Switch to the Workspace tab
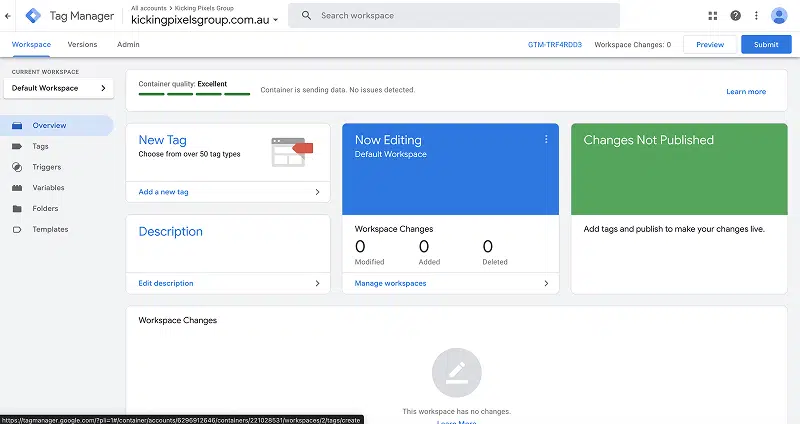The height and width of the screenshot is (424, 800). click(31, 44)
